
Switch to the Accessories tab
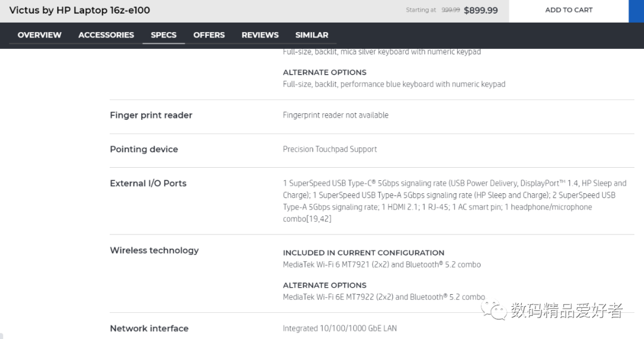(106, 35)
